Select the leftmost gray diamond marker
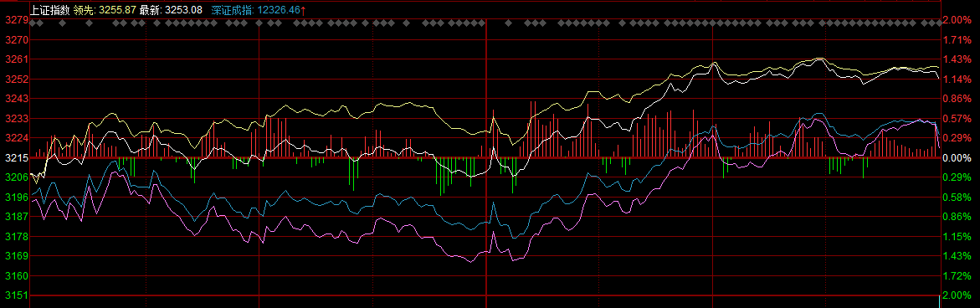Screen dimensions: 980x308 (x=33, y=23)
